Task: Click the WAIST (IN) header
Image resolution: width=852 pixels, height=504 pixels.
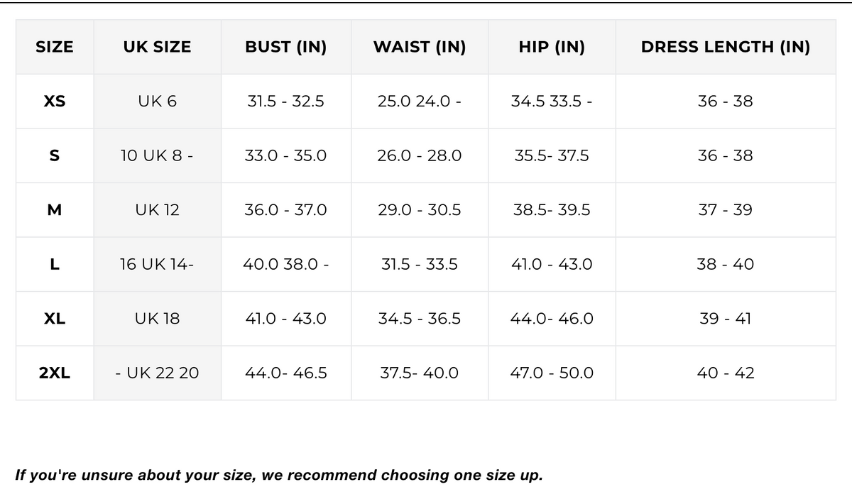Action: [x=420, y=47]
